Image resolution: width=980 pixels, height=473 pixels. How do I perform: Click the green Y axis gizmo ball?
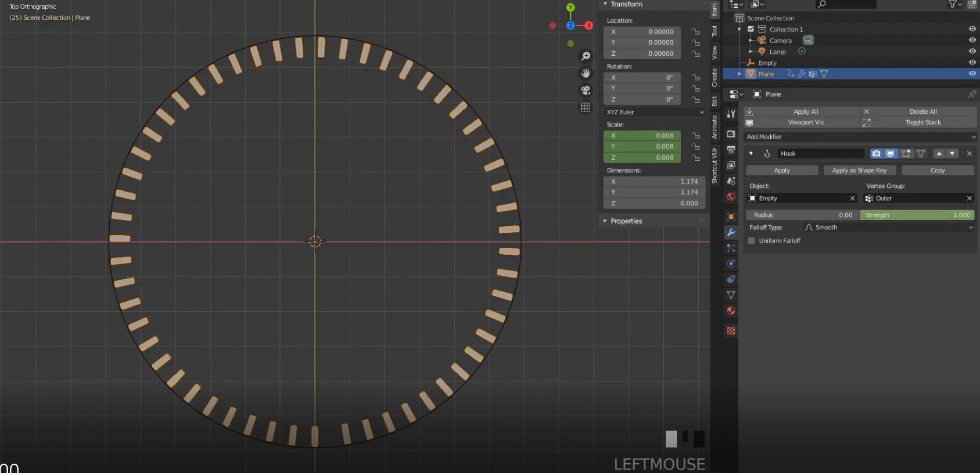click(570, 8)
